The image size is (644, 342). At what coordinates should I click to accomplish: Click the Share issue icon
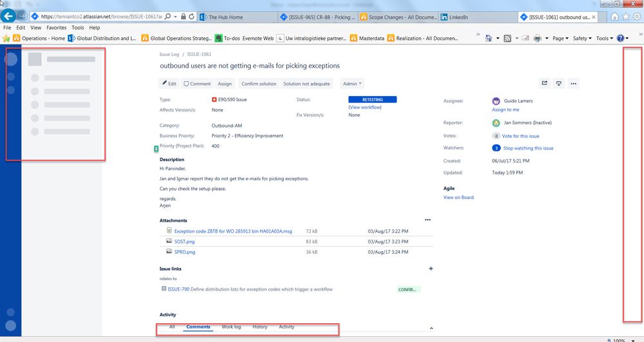(545, 83)
